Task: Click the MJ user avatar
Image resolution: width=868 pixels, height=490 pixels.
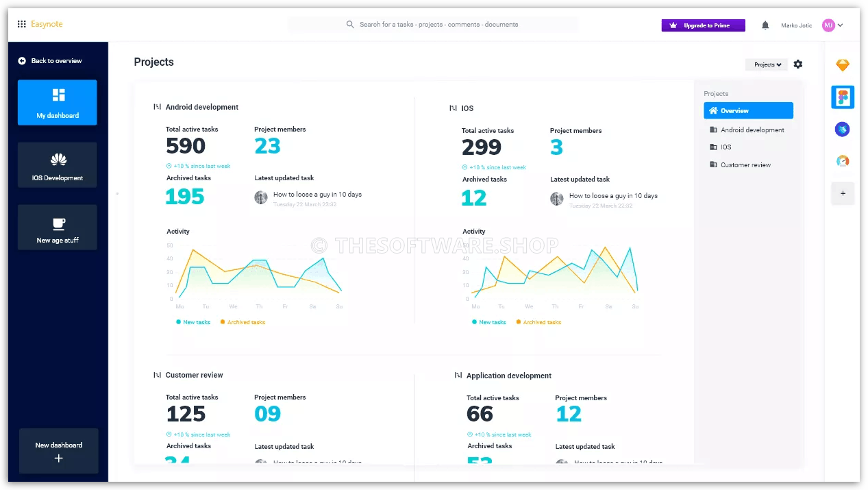Action: (x=828, y=25)
